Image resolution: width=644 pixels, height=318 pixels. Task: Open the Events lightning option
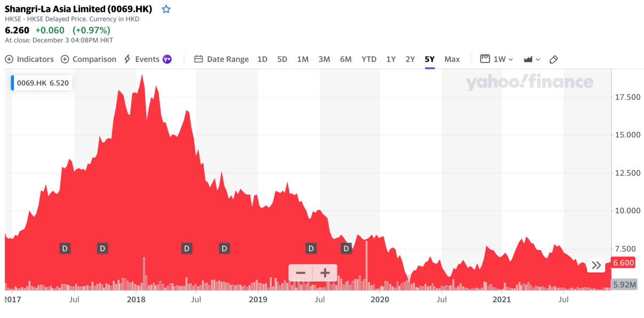pyautogui.click(x=142, y=59)
